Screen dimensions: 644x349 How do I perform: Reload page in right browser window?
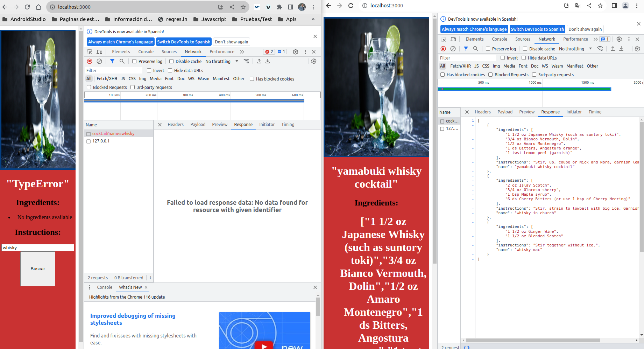pos(351,6)
